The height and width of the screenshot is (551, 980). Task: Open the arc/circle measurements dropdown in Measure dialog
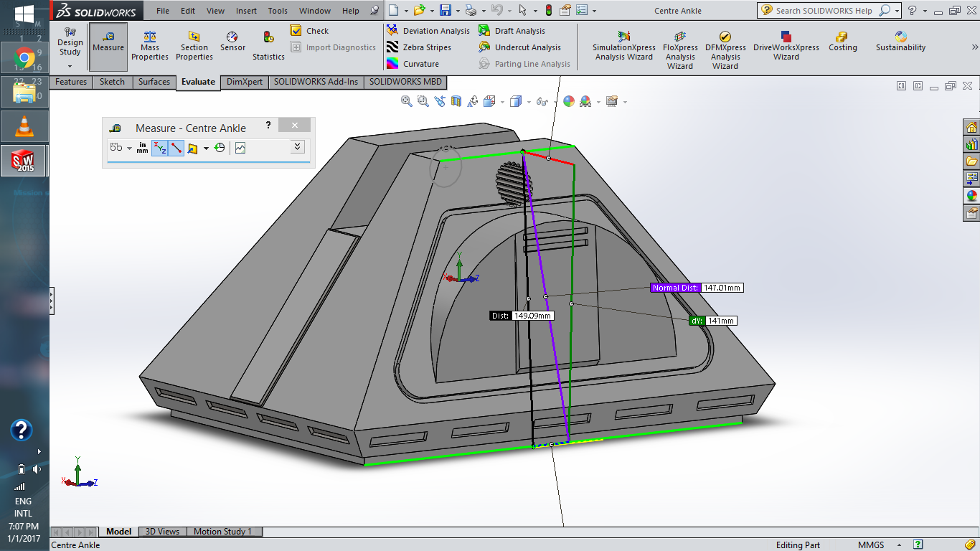129,147
